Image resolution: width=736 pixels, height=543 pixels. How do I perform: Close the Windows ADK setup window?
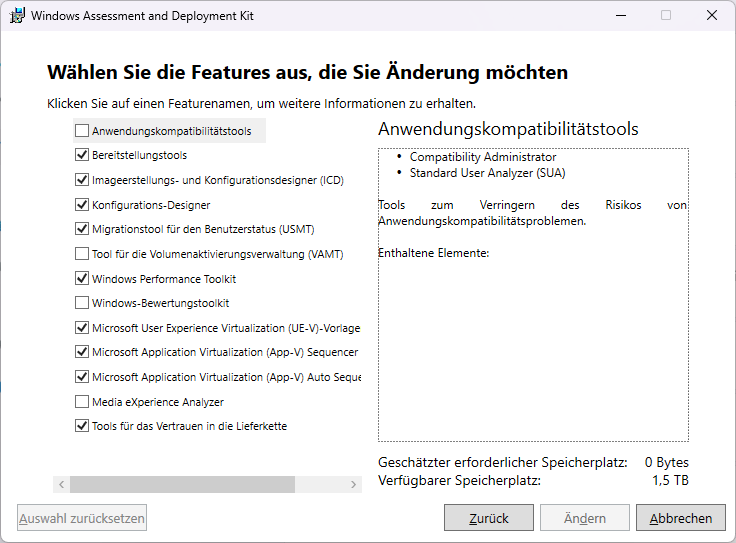click(x=711, y=15)
